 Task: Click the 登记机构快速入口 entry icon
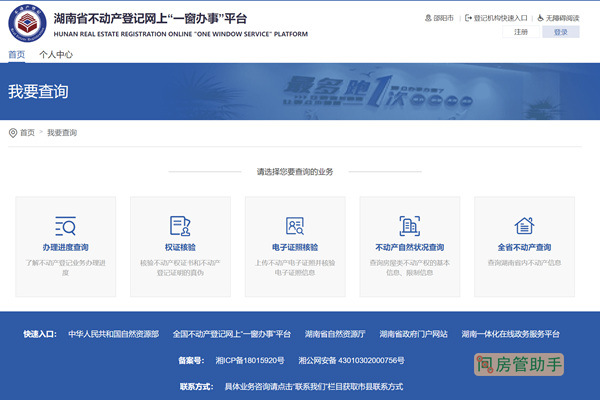(x=468, y=18)
